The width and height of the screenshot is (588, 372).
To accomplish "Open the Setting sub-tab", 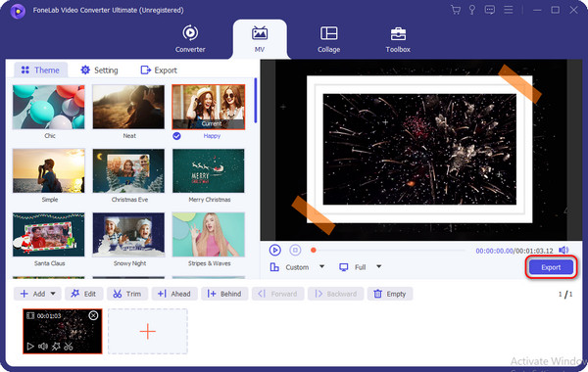I will click(x=99, y=70).
